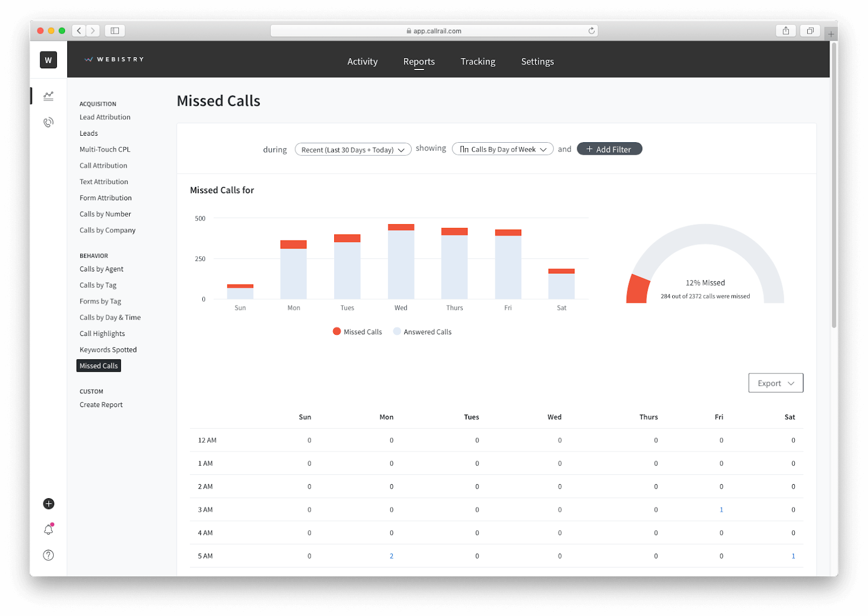Click the app.callrail.com address bar
The image size is (868, 616).
click(x=434, y=31)
